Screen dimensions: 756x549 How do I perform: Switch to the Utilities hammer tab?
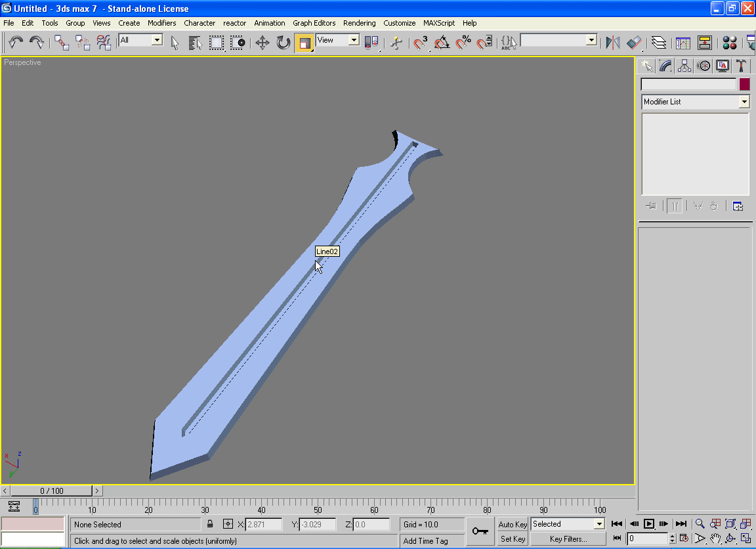point(741,66)
